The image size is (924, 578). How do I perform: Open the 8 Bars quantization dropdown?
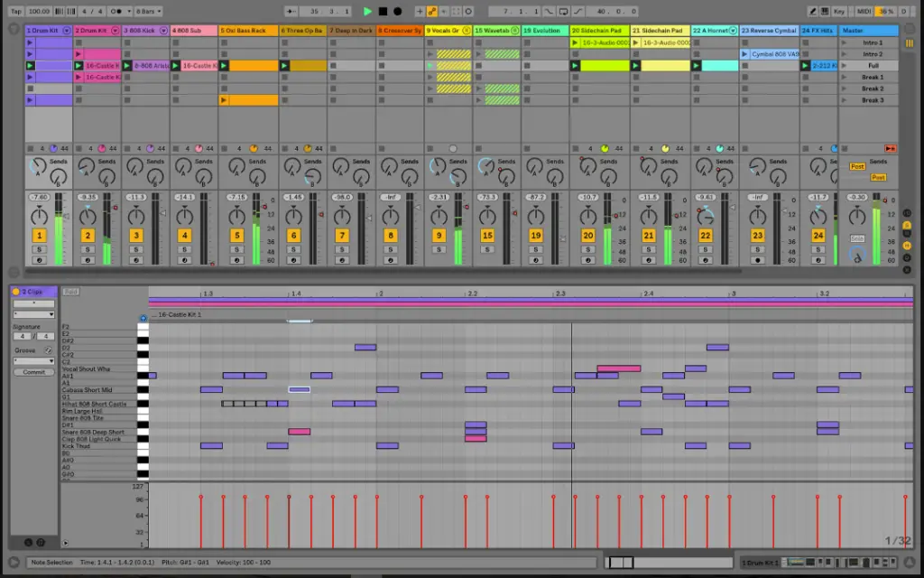149,11
